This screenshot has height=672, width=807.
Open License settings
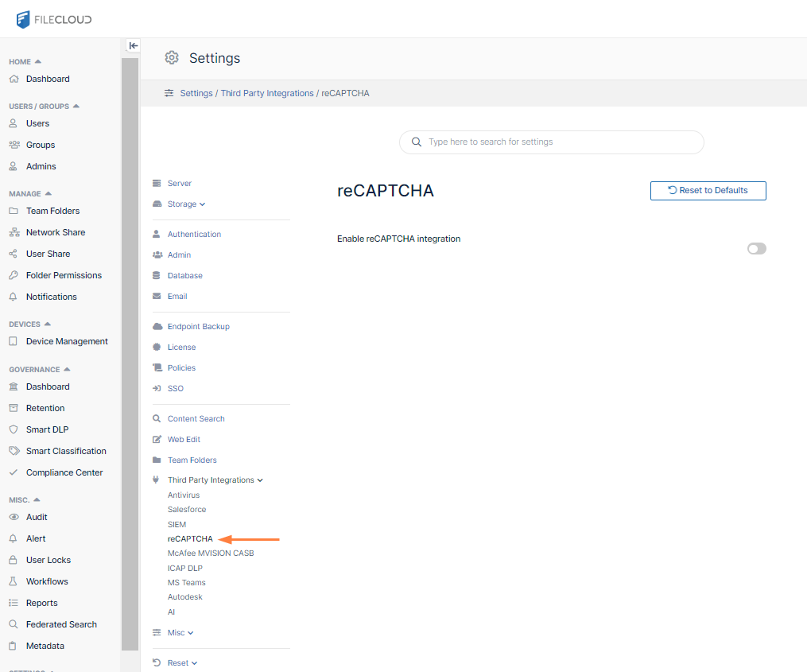coord(181,347)
